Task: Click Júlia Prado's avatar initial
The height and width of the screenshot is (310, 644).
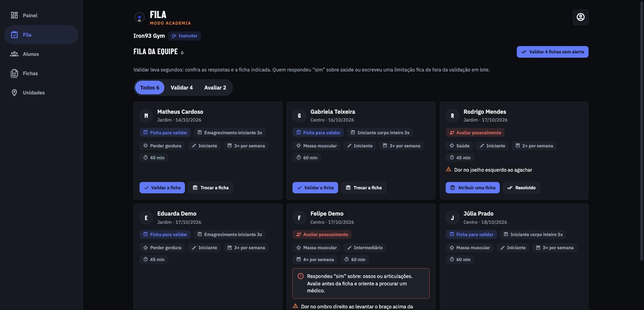Action: coord(453,218)
